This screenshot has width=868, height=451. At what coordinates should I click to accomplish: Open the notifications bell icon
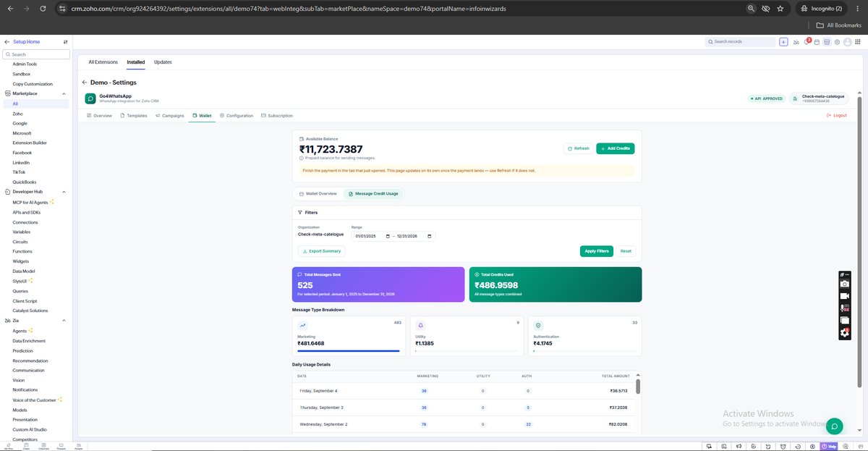pos(807,42)
